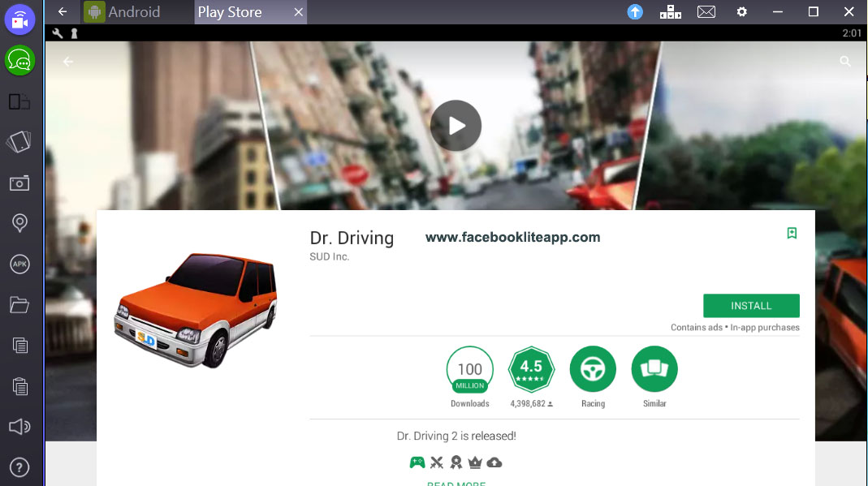
Task: Click the achievements ribbon feature icon
Action: (456, 462)
